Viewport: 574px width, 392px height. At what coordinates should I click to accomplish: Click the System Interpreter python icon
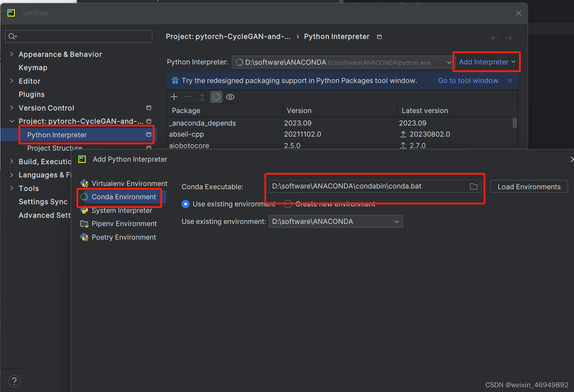pyautogui.click(x=85, y=210)
